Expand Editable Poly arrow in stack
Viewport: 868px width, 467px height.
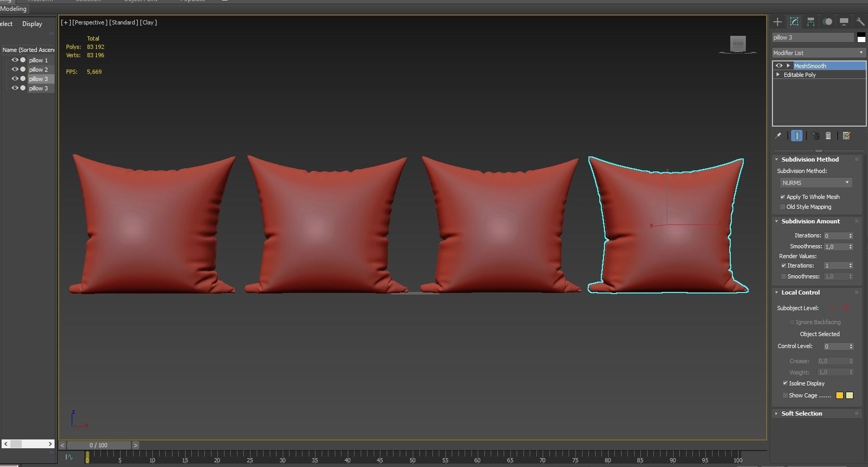tap(778, 74)
